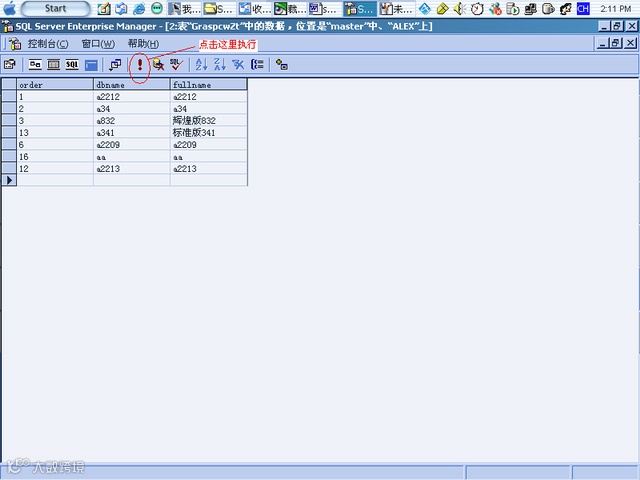Image resolution: width=640 pixels, height=480 pixels.
Task: Select dbname cell a2213
Action: 131,169
